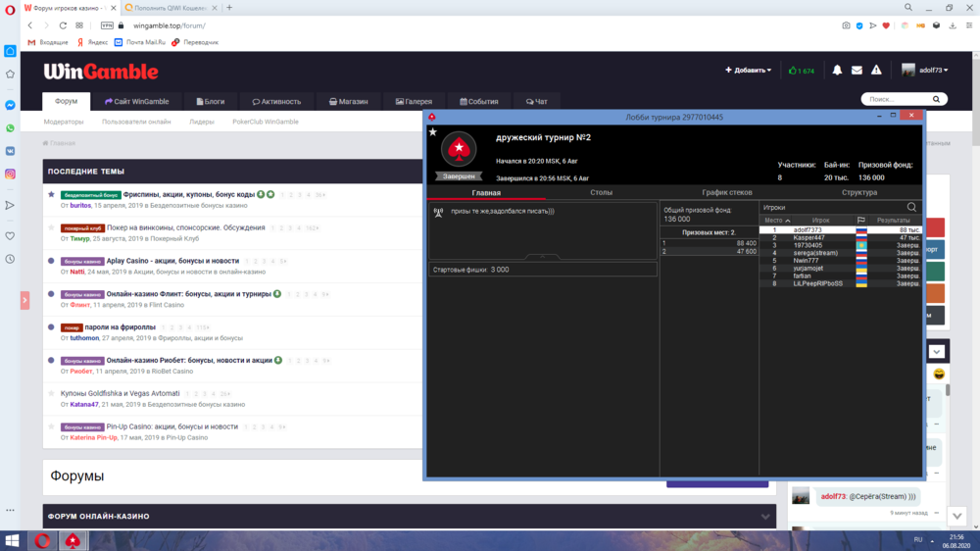Viewport: 980px width, 551px height.
Task: Click the warning triangle reports icon
Action: pos(877,71)
